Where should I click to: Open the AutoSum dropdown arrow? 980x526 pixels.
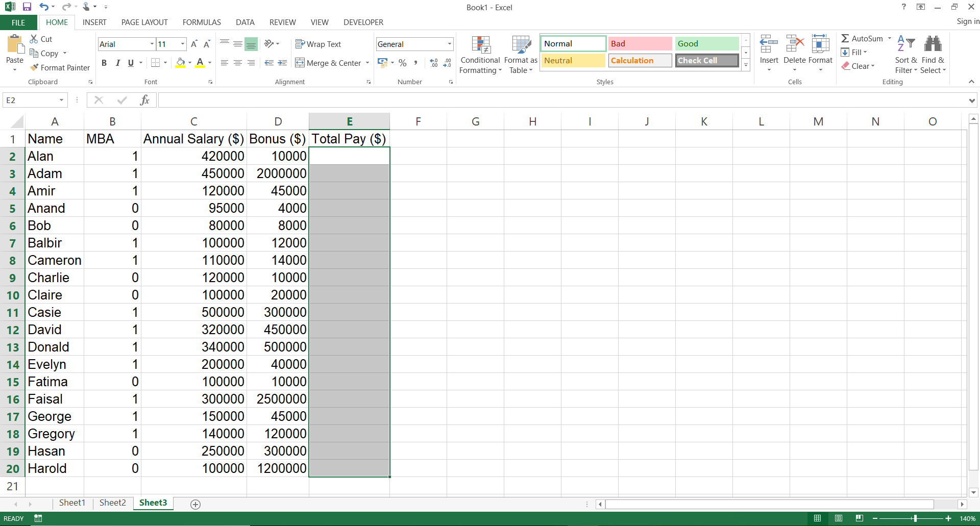[x=889, y=38]
